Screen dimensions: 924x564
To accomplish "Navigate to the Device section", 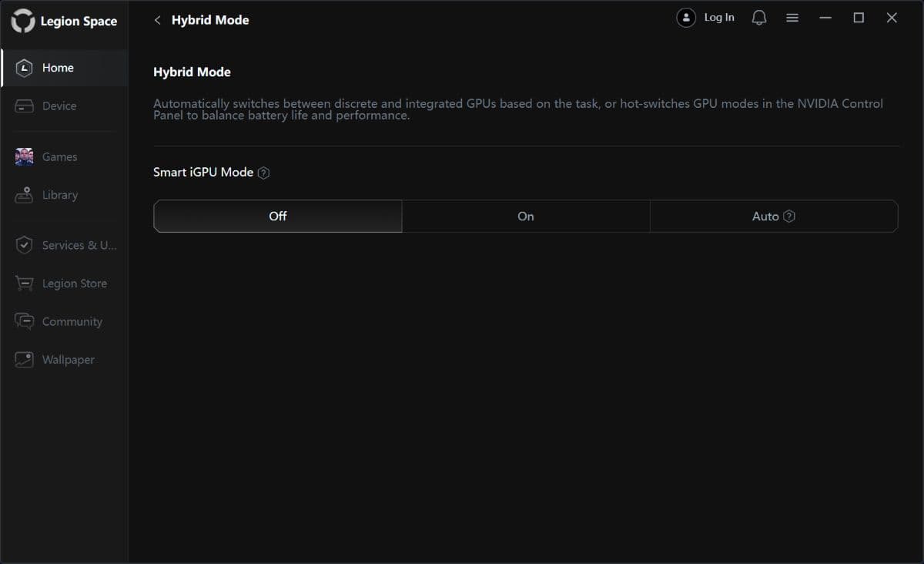I will pyautogui.click(x=59, y=106).
